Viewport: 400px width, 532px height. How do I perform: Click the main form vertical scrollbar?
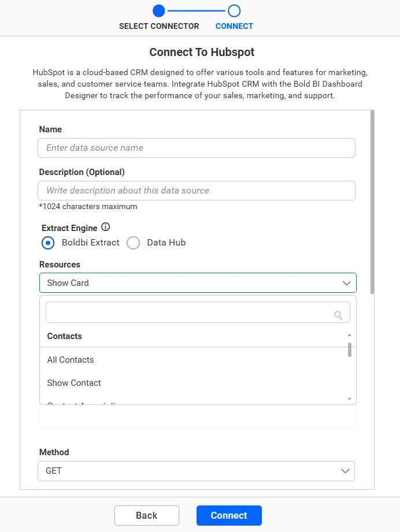point(372,202)
